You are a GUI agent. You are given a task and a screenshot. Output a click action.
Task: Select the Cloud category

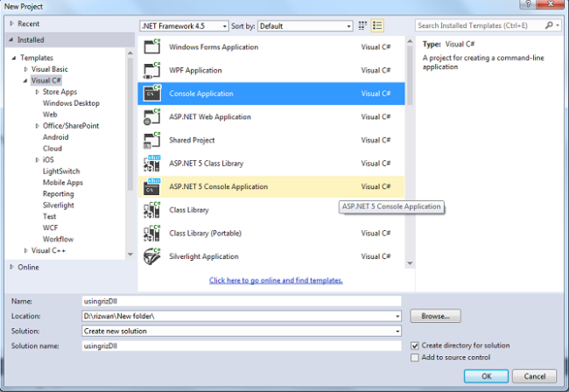pyautogui.click(x=53, y=149)
